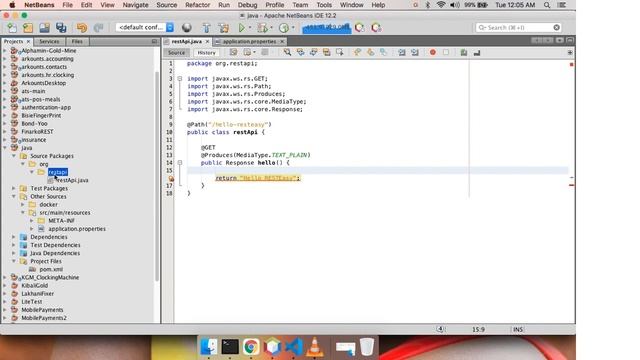640x360 pixels.
Task: Open the default configuration dropdown
Action: (x=144, y=27)
